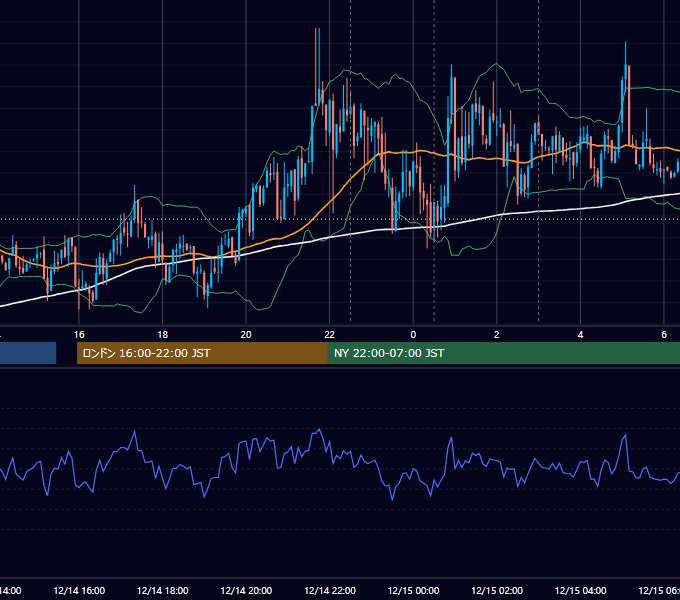Click the "12/14 22:00" date label
The width and height of the screenshot is (680, 600).
[330, 591]
